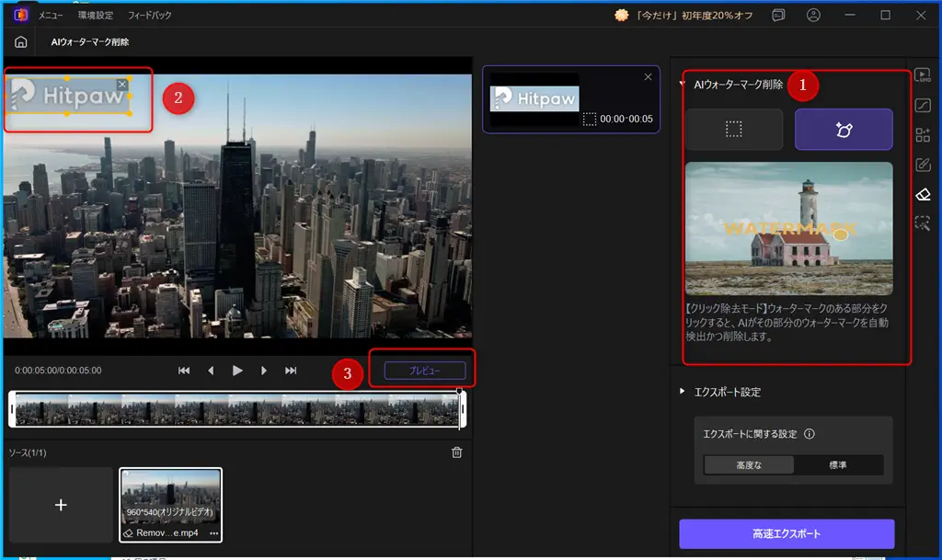Delete source via trash icon
This screenshot has width=942, height=560.
459,452
